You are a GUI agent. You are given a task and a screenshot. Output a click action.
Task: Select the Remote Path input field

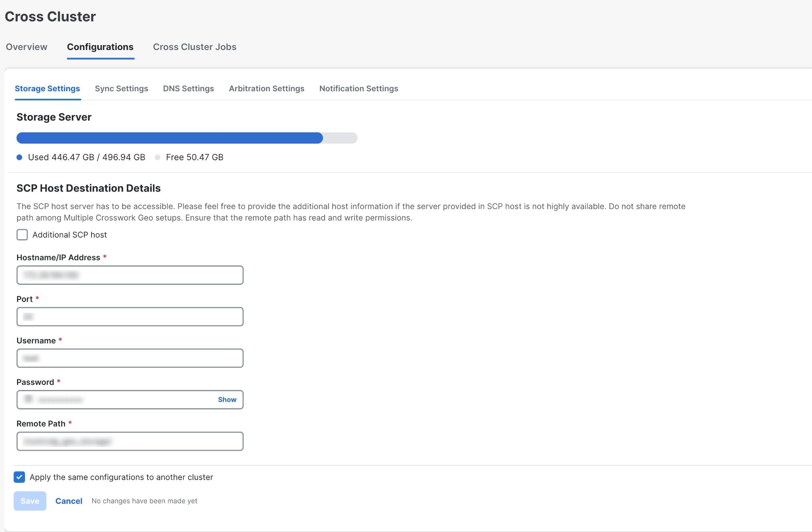click(130, 441)
